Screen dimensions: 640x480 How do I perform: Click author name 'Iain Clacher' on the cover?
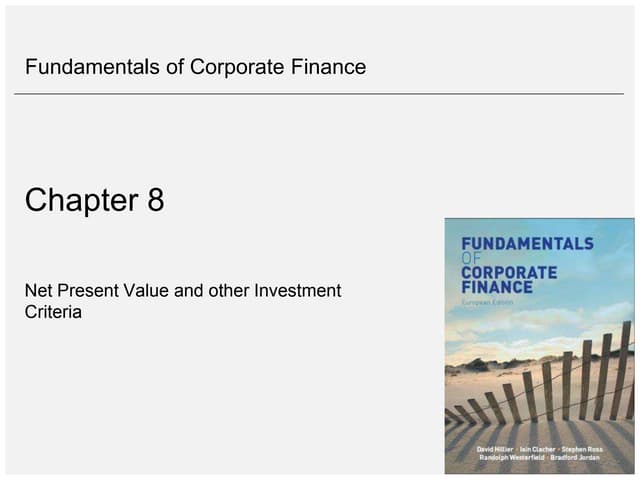tap(537, 449)
